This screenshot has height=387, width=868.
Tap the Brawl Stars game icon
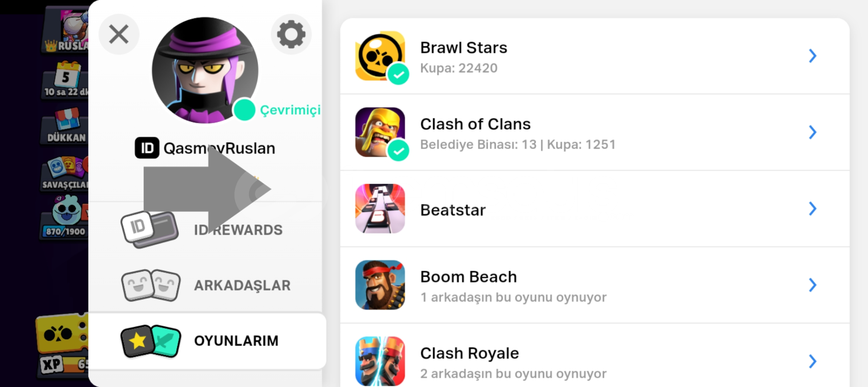(x=380, y=56)
